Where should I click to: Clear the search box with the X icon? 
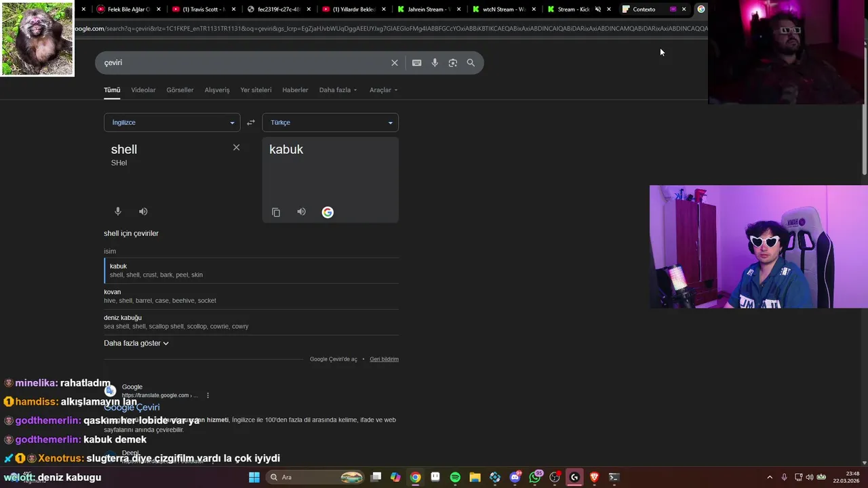coord(395,62)
